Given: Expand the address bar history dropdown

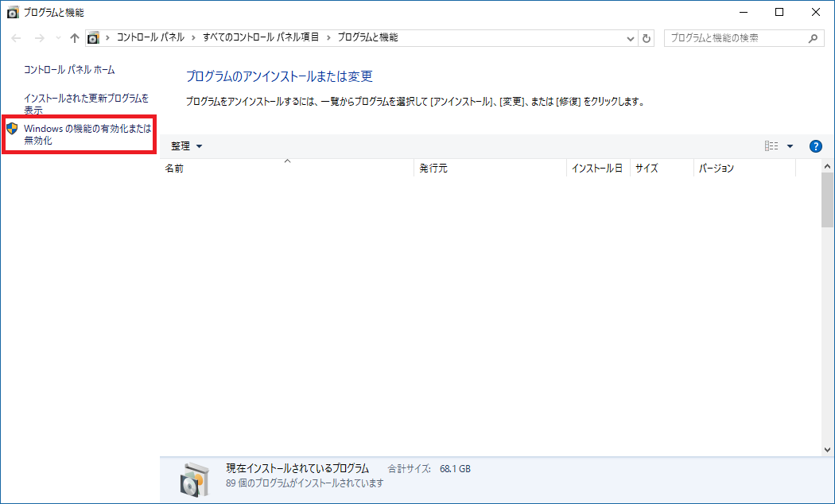Looking at the screenshot, I should coord(631,38).
